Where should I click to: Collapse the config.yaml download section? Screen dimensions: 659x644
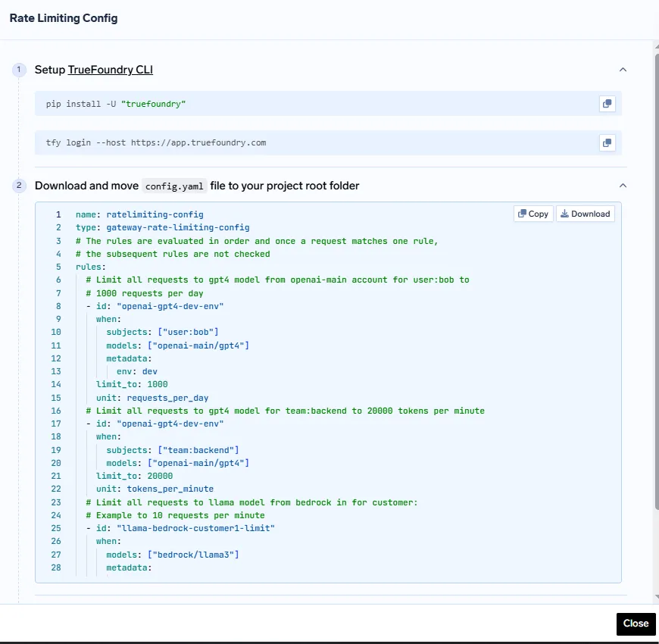tap(623, 185)
